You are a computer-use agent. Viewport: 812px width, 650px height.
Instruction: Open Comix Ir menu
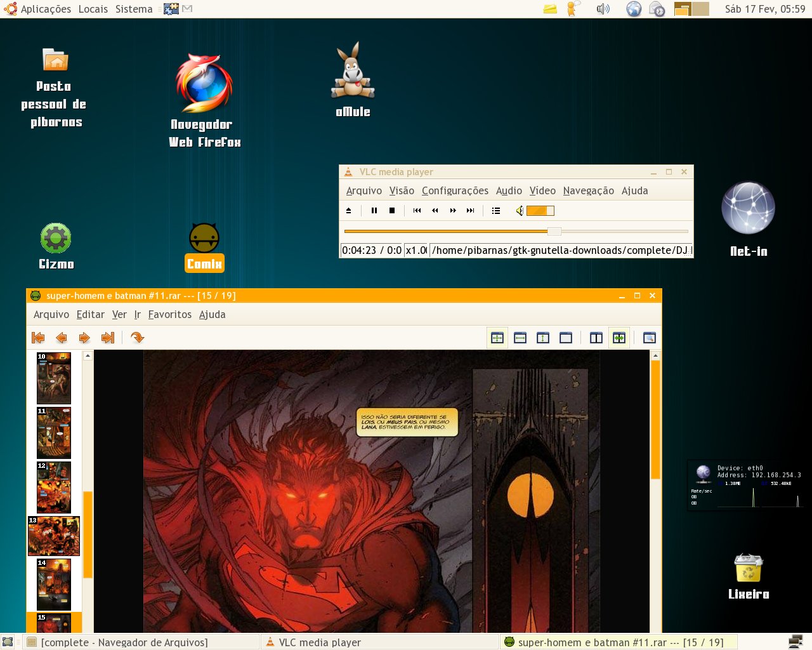click(x=137, y=314)
